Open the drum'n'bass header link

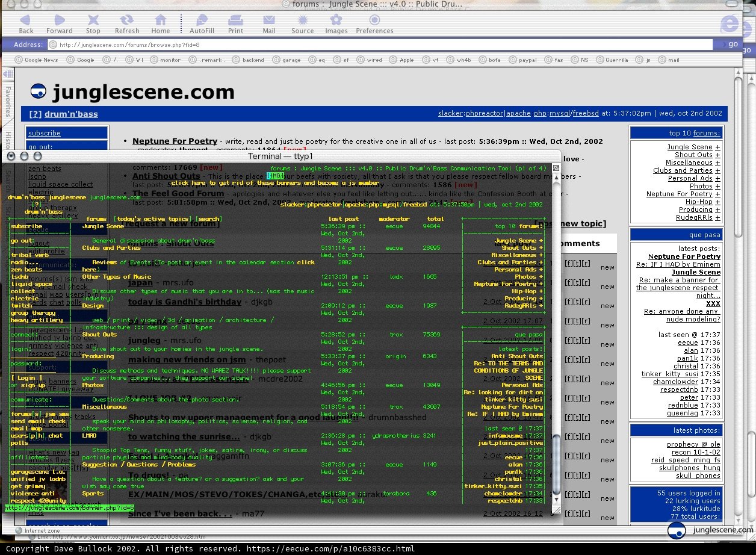pos(71,114)
